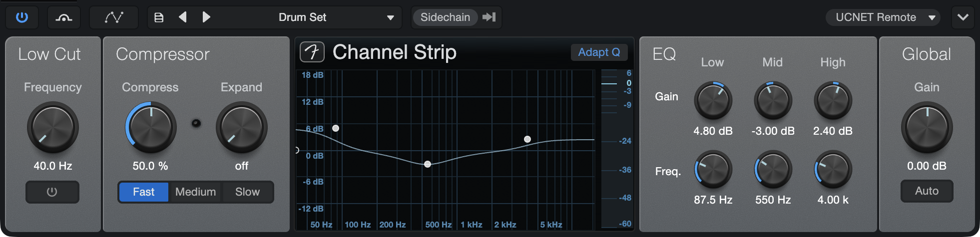The height and width of the screenshot is (237, 980).
Task: Open the Drum Set preset dropdown
Action: click(336, 17)
